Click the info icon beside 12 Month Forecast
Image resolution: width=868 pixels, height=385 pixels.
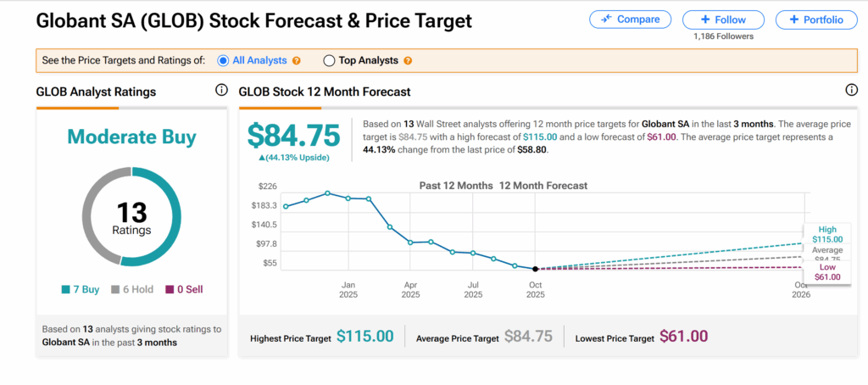click(852, 91)
